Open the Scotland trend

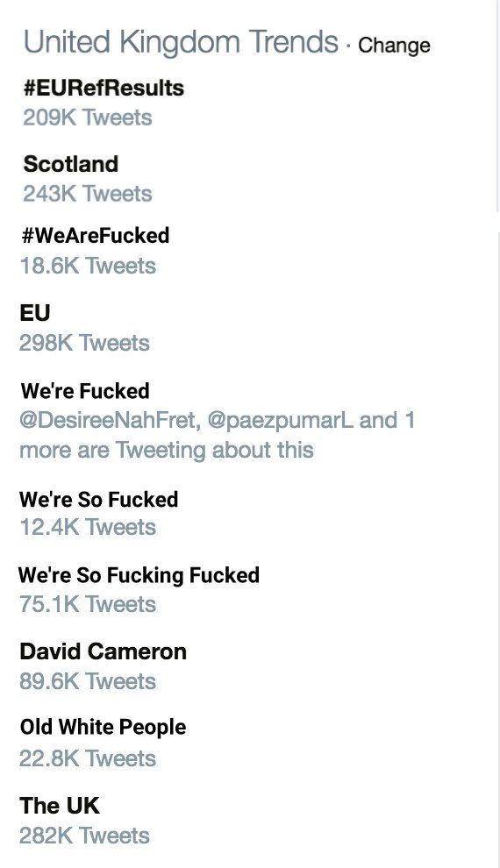click(x=71, y=164)
